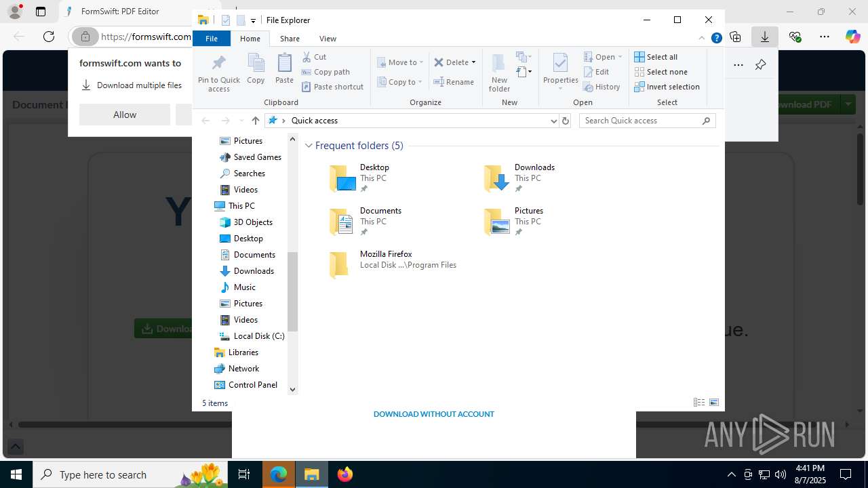Open Edge Copilot sidebar icon

[x=852, y=37]
